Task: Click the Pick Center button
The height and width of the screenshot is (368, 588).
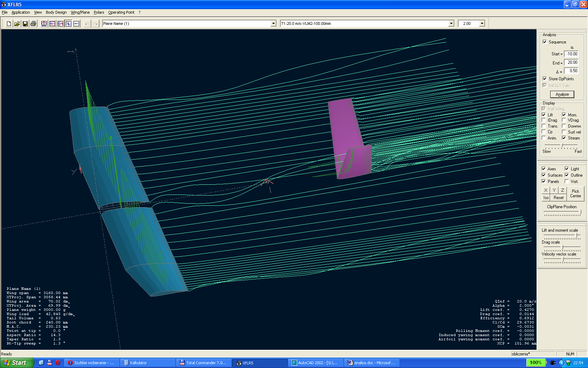Action: coord(575,193)
